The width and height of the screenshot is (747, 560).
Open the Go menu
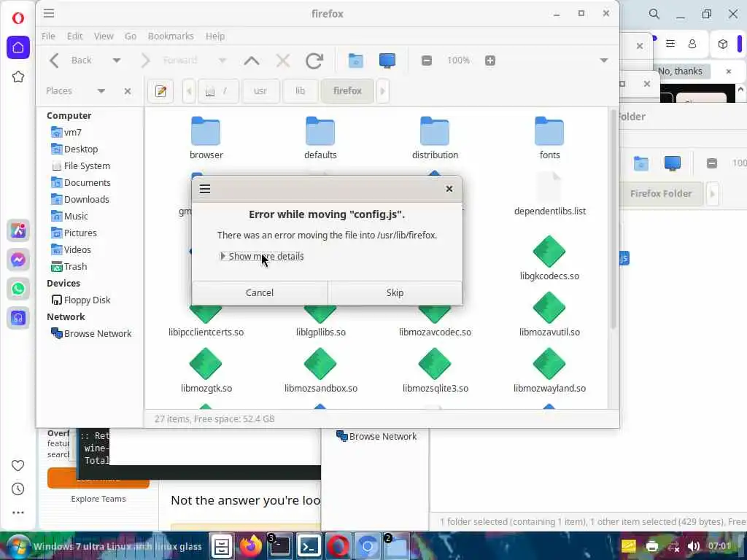[x=130, y=36]
